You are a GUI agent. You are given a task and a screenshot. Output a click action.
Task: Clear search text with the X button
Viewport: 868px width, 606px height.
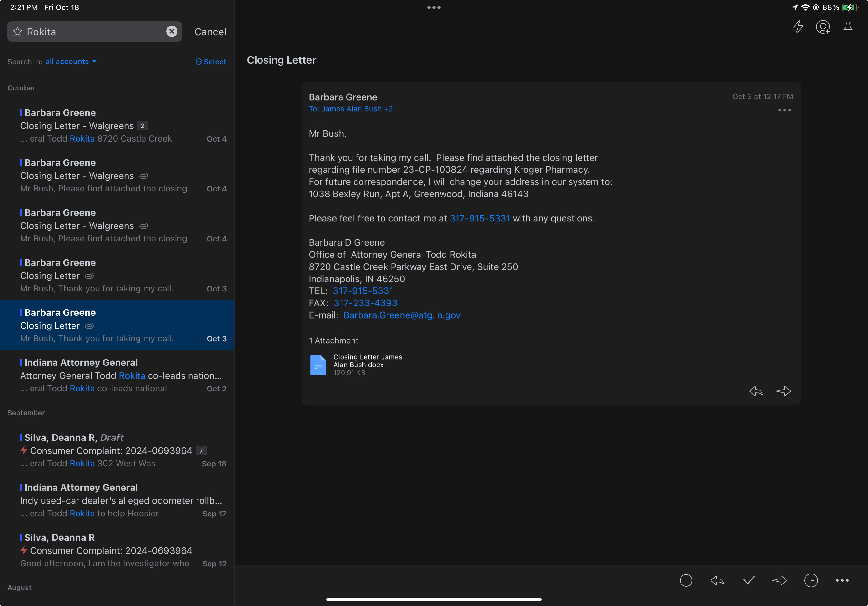tap(172, 31)
